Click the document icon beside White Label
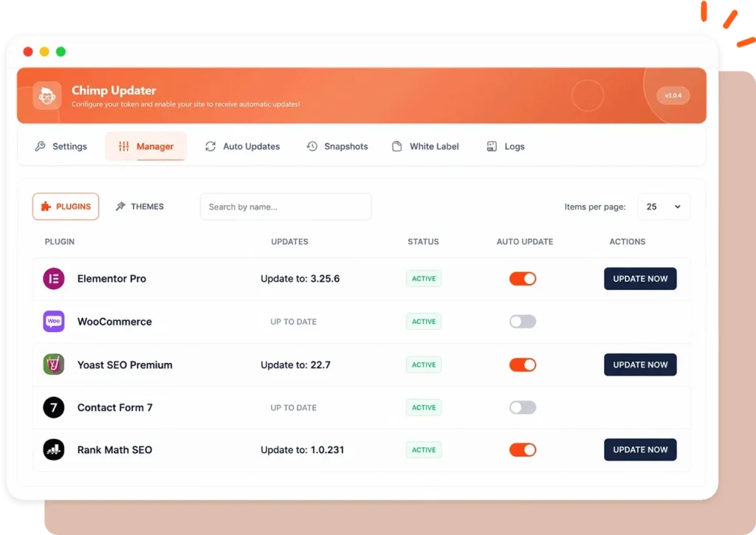Viewport: 756px width, 535px height. coord(396,146)
